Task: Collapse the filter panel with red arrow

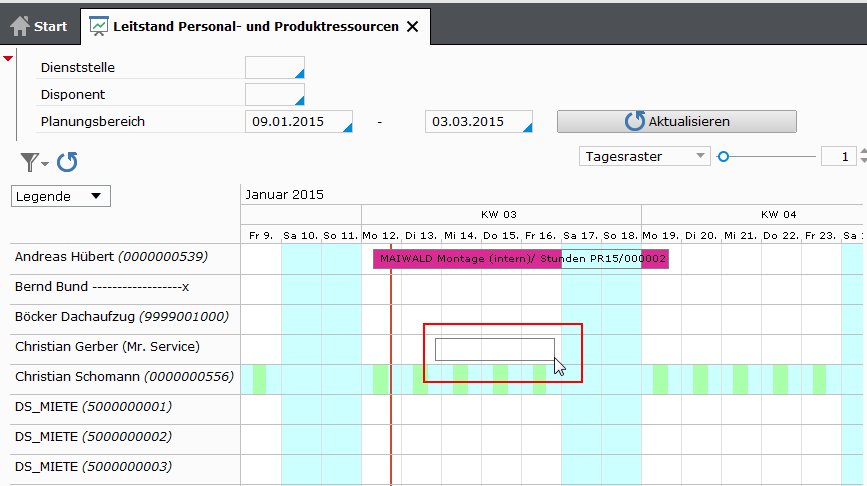Action: 8,59
